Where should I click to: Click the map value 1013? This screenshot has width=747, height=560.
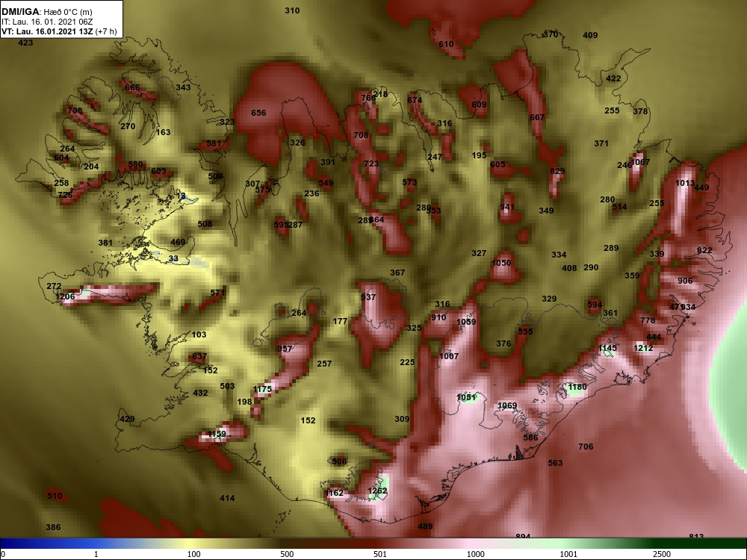click(684, 184)
